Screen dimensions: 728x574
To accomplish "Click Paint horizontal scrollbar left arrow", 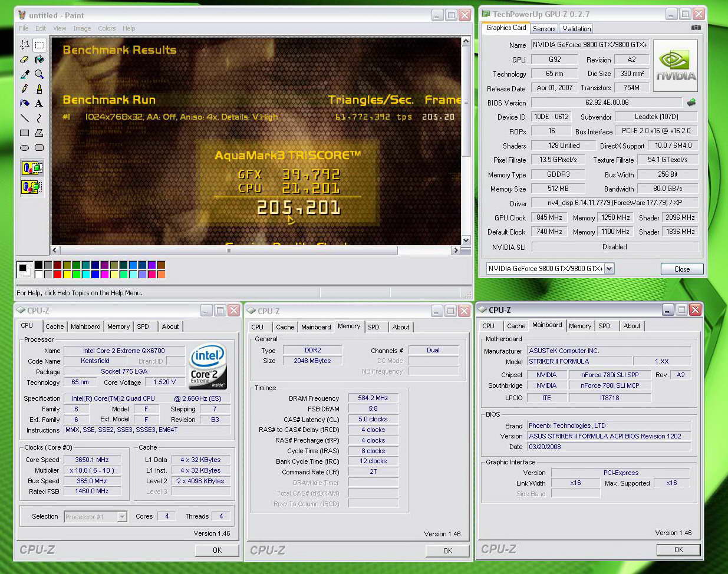I will (55, 250).
